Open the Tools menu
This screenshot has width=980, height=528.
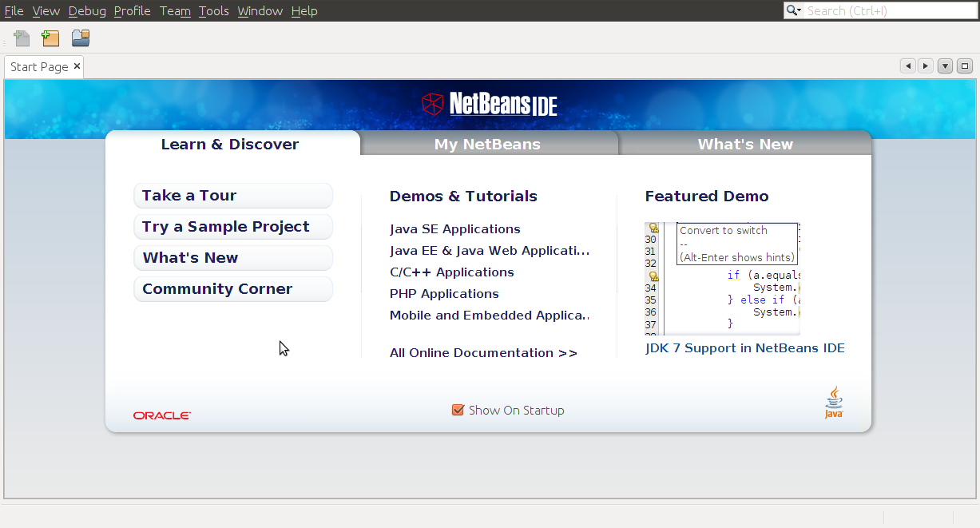(x=214, y=10)
